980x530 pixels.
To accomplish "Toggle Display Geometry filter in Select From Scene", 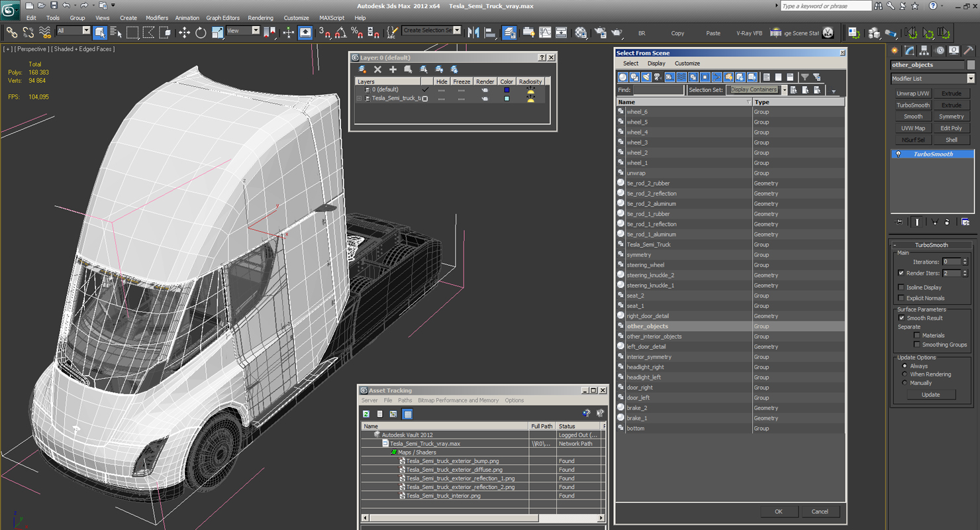I will point(622,77).
